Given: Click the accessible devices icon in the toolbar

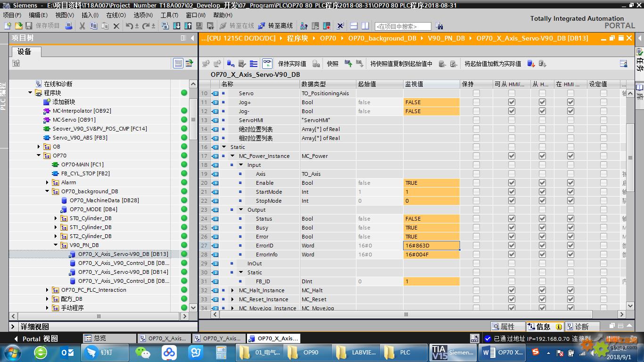Looking at the screenshot, I should [x=304, y=26].
